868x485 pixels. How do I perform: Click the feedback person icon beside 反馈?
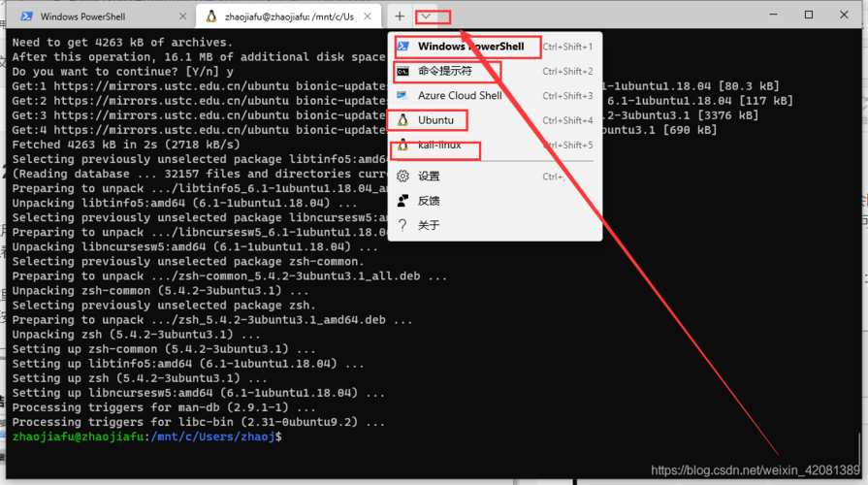pyautogui.click(x=403, y=201)
